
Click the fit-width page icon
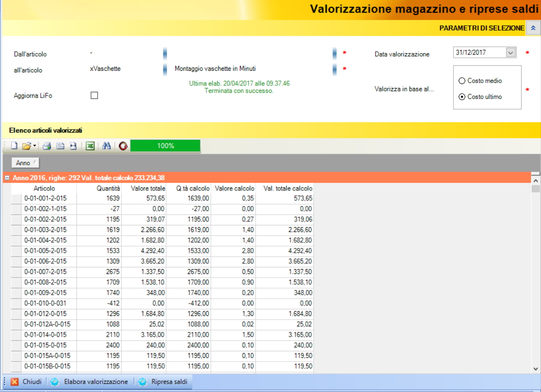[x=73, y=146]
